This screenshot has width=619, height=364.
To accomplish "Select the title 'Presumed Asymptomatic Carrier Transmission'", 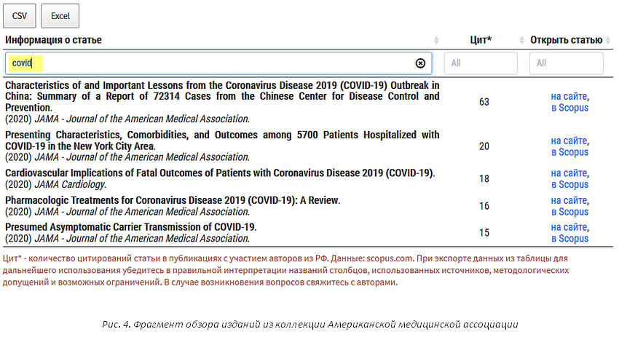I will [x=130, y=227].
